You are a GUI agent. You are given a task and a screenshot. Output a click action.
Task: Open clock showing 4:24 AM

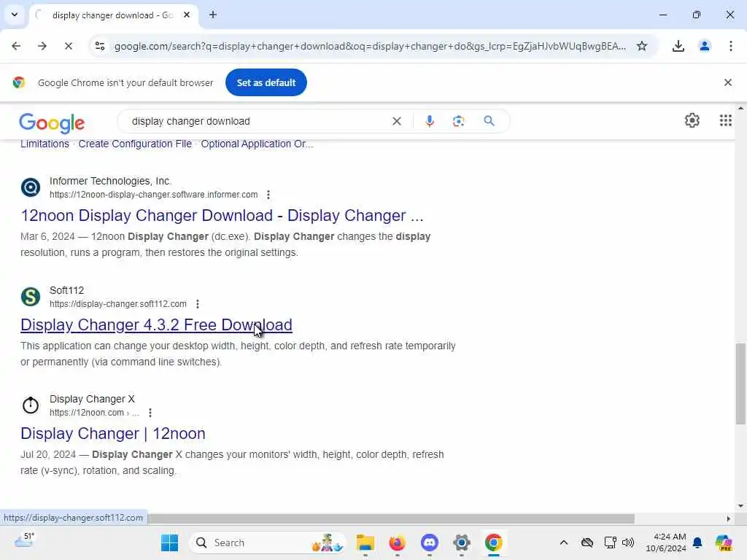click(665, 542)
